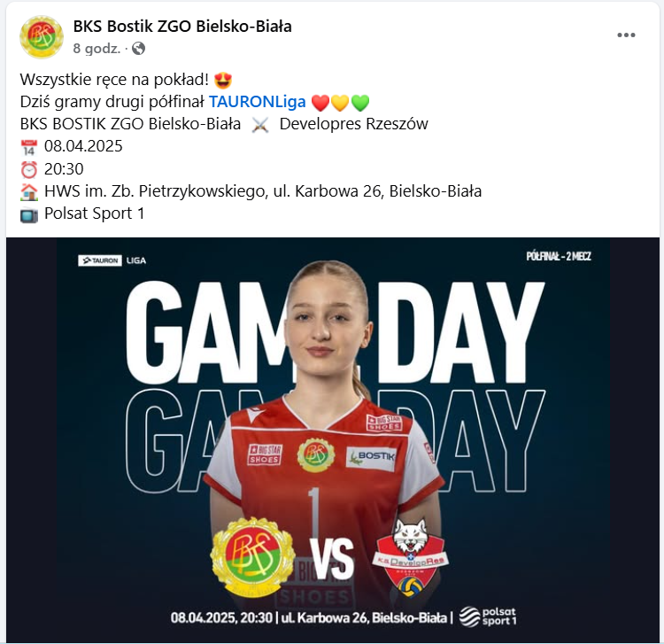Click the Polsat Sport 1 logo in image
664x644 pixels.
point(488,617)
